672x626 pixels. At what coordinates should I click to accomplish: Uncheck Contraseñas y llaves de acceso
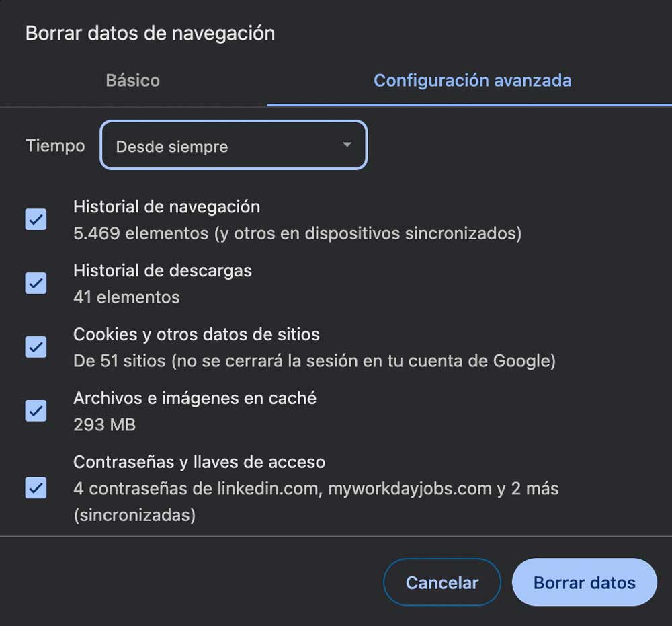pos(35,488)
